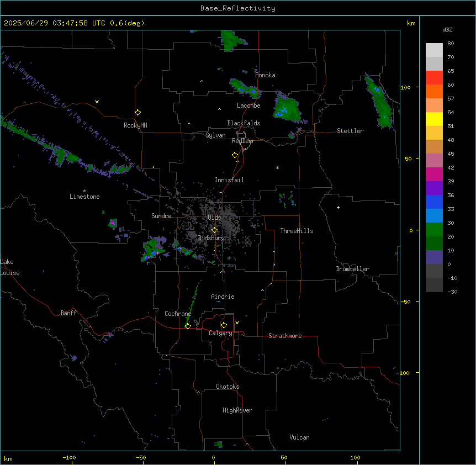The image size is (476, 465).
Task: Click the yellow v marker northwest of RockyMH
Action: click(97, 102)
